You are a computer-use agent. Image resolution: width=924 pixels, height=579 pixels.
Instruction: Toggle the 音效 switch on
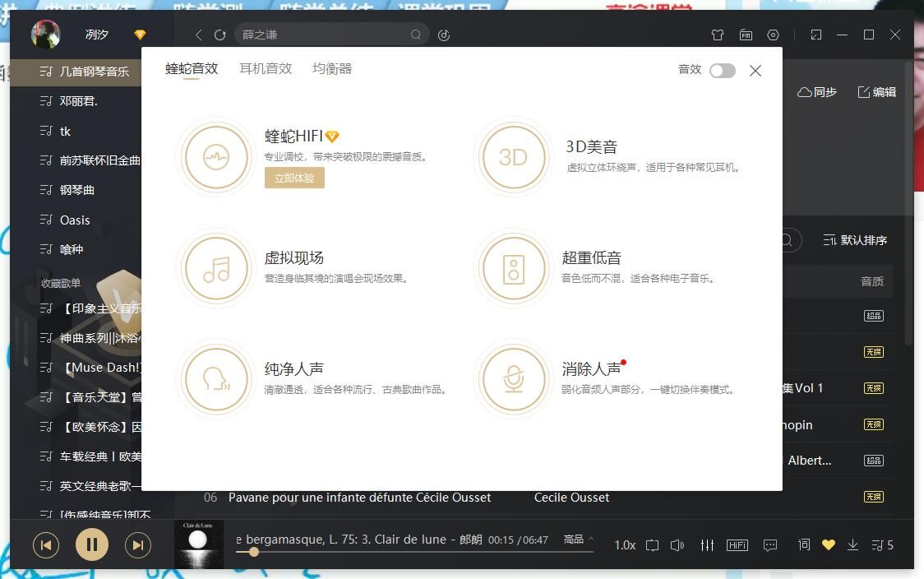pyautogui.click(x=723, y=71)
